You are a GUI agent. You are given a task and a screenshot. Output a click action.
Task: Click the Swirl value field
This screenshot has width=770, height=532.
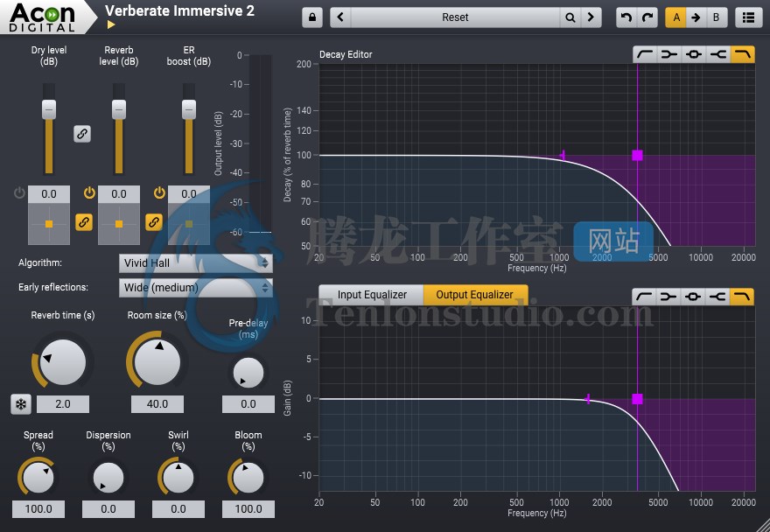pos(178,509)
